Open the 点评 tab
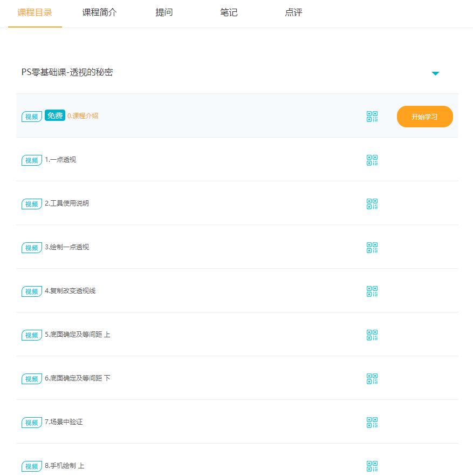 point(293,12)
